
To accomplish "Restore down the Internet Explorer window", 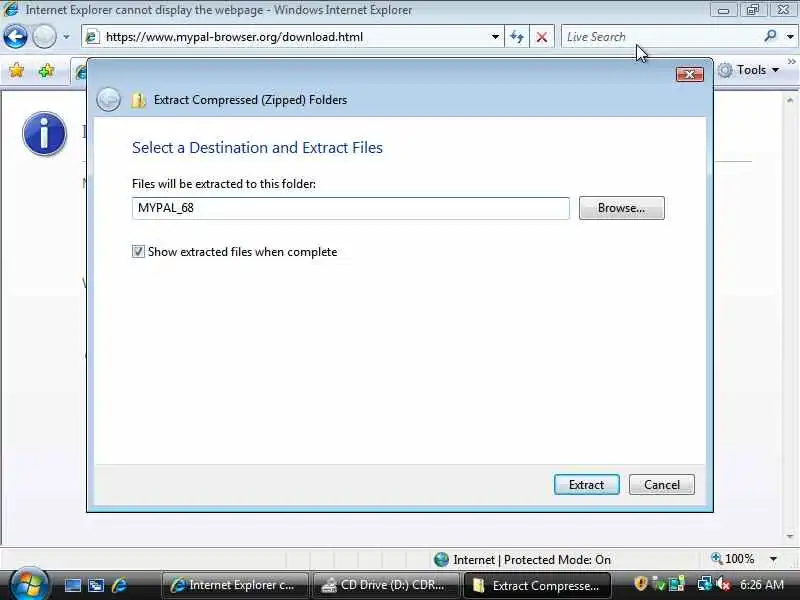I will (x=753, y=10).
